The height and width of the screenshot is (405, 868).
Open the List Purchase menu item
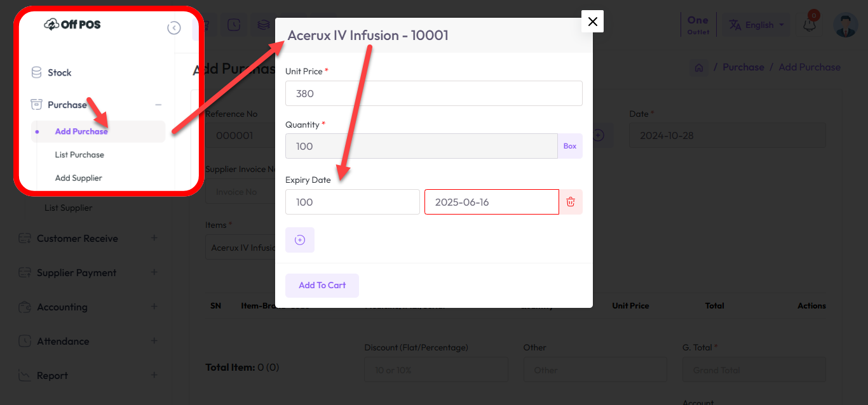click(79, 155)
